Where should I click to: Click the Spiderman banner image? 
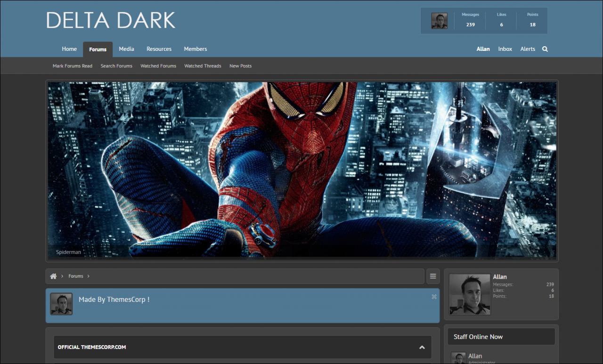pos(302,170)
